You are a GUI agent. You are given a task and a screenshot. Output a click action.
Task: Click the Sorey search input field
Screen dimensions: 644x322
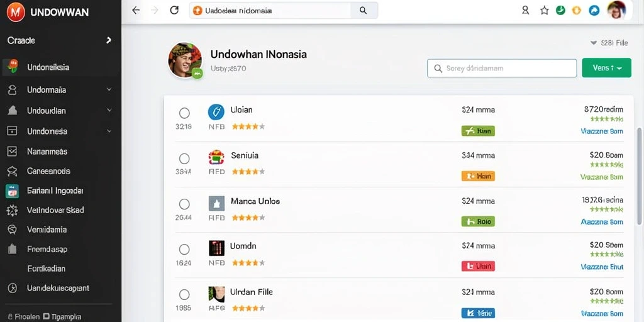click(x=502, y=69)
